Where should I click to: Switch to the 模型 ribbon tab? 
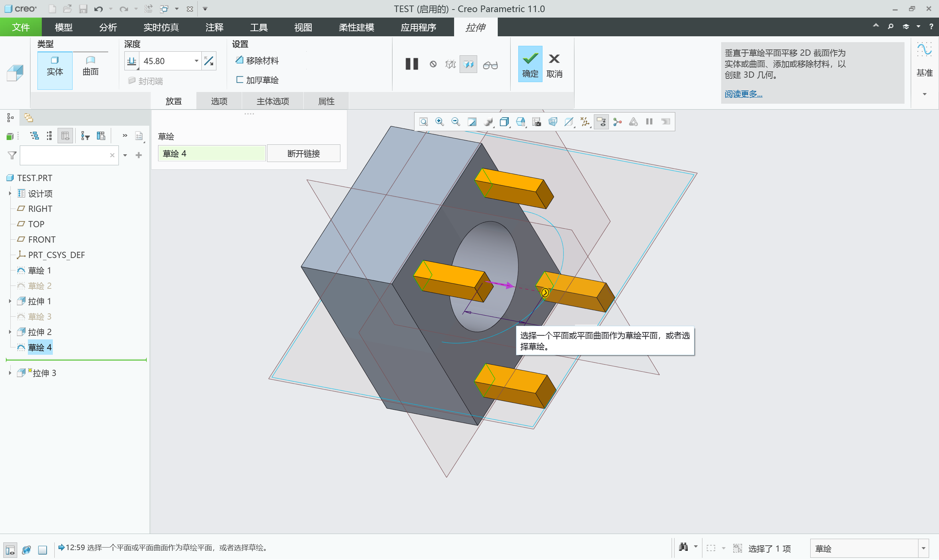click(63, 27)
